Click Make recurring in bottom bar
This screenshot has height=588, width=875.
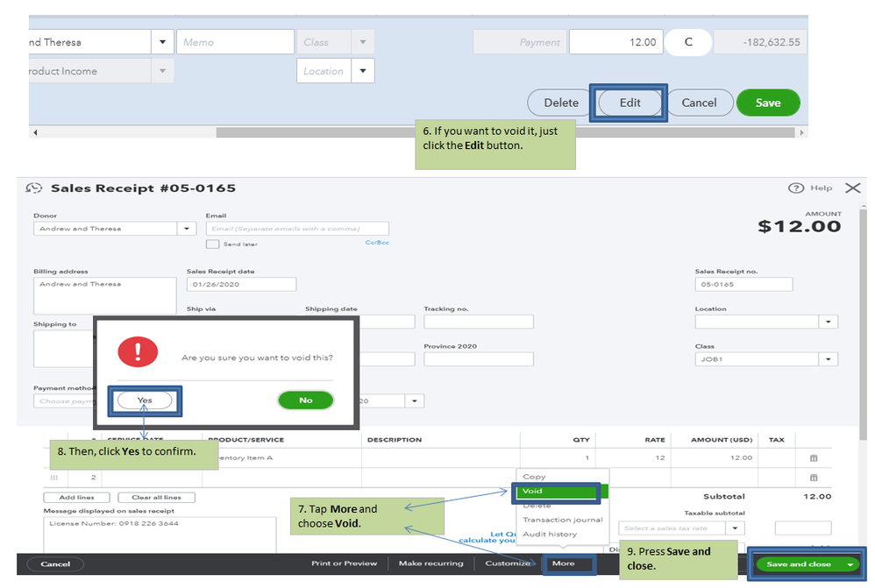coord(430,563)
